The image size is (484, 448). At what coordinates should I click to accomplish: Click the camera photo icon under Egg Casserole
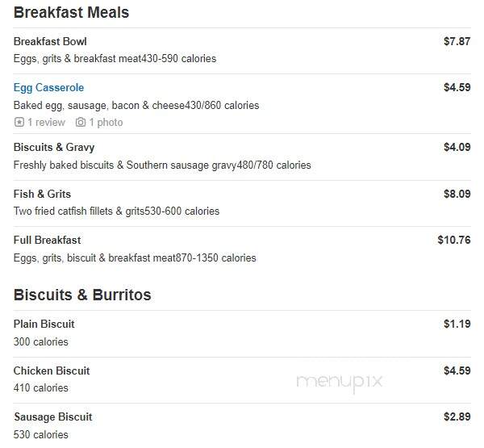81,123
